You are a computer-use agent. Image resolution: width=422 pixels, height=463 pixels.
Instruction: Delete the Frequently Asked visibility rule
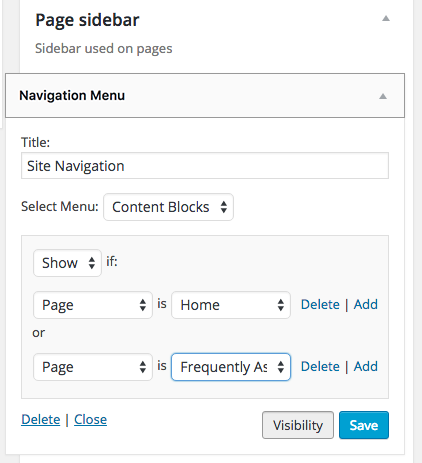(320, 366)
